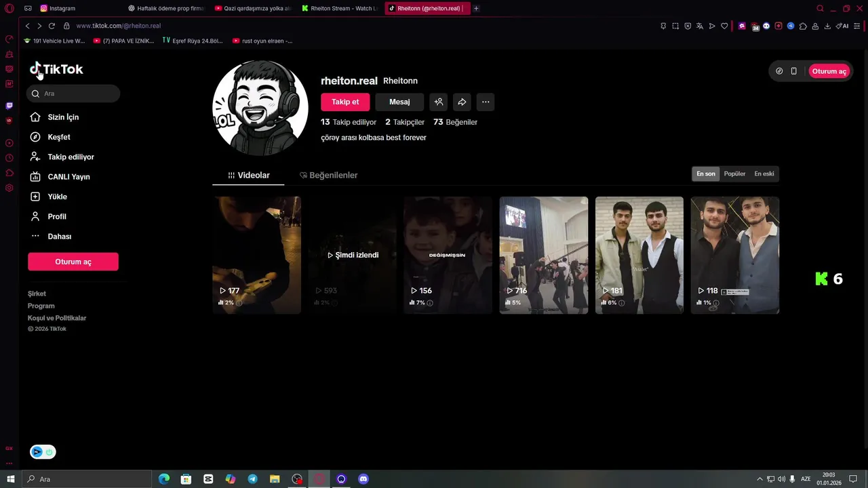
Task: Open browser downloads icon
Action: click(x=827, y=26)
